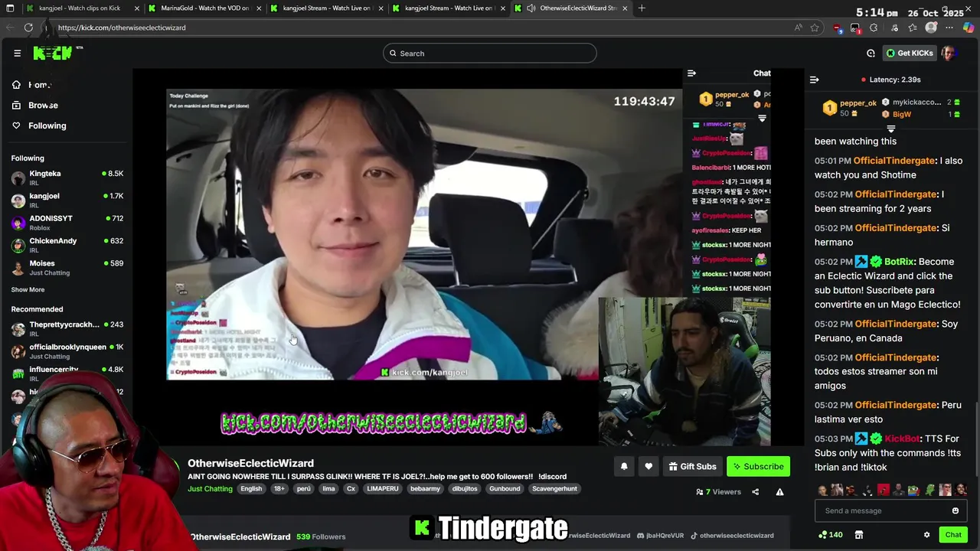Click KickBot username in chat
This screenshot has width=980, height=551.
coord(902,439)
